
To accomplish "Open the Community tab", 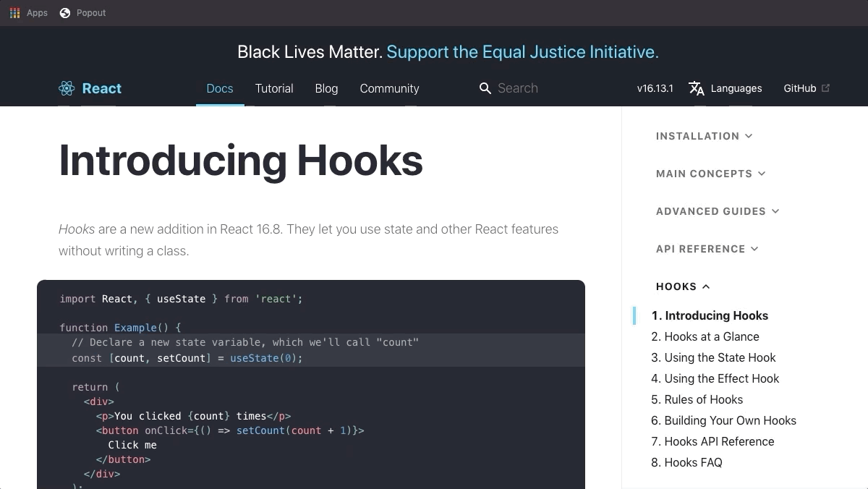I will pos(389,88).
